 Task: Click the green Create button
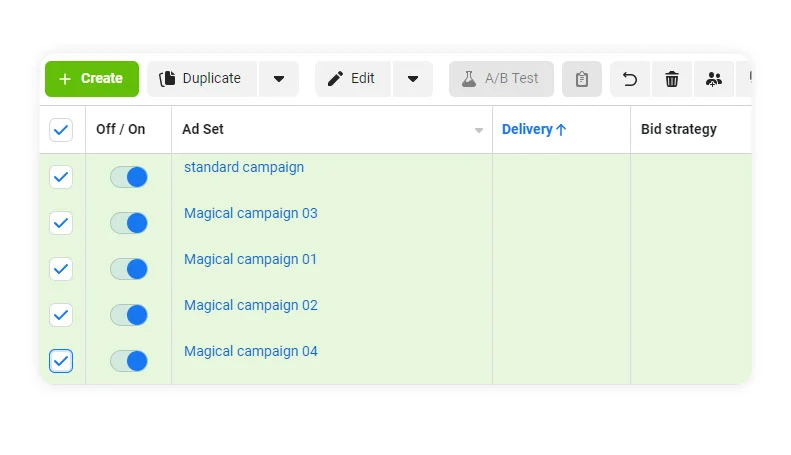(x=92, y=79)
